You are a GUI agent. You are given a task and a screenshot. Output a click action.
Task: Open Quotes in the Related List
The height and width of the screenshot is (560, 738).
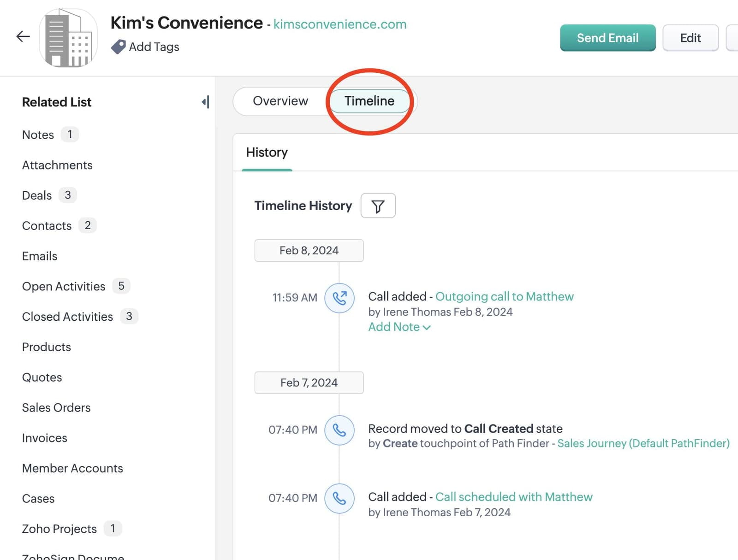(x=42, y=377)
